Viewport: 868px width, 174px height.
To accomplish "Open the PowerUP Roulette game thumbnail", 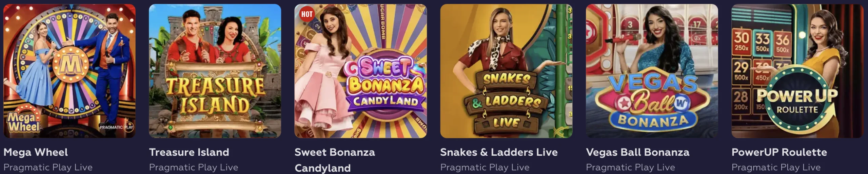I will click(x=797, y=71).
